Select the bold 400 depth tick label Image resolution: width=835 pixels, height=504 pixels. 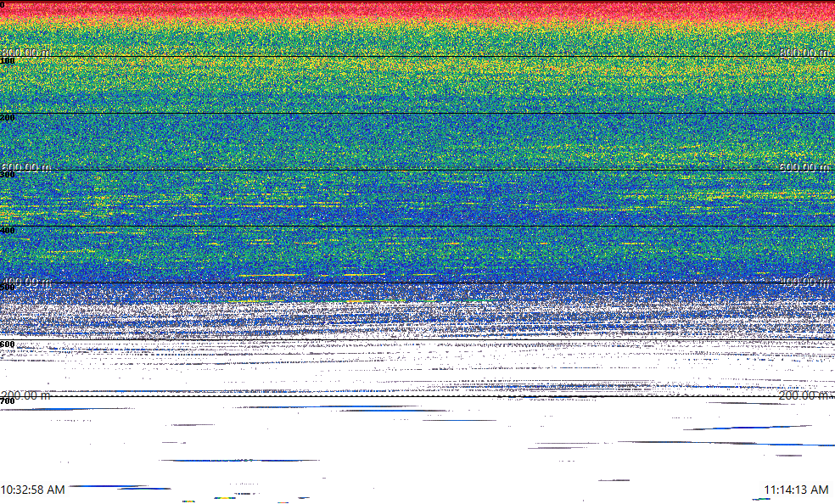pos(8,231)
